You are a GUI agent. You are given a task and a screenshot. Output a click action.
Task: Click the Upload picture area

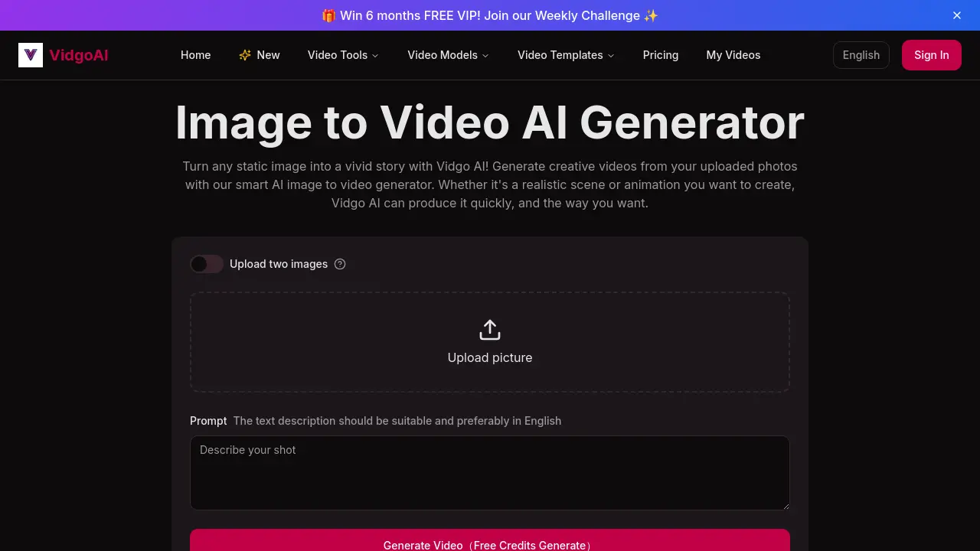coord(489,341)
